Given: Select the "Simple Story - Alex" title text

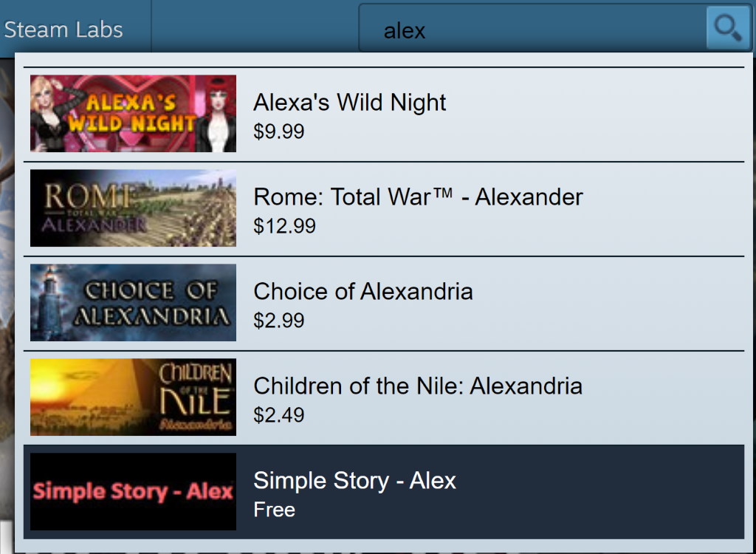Looking at the screenshot, I should pos(354,480).
